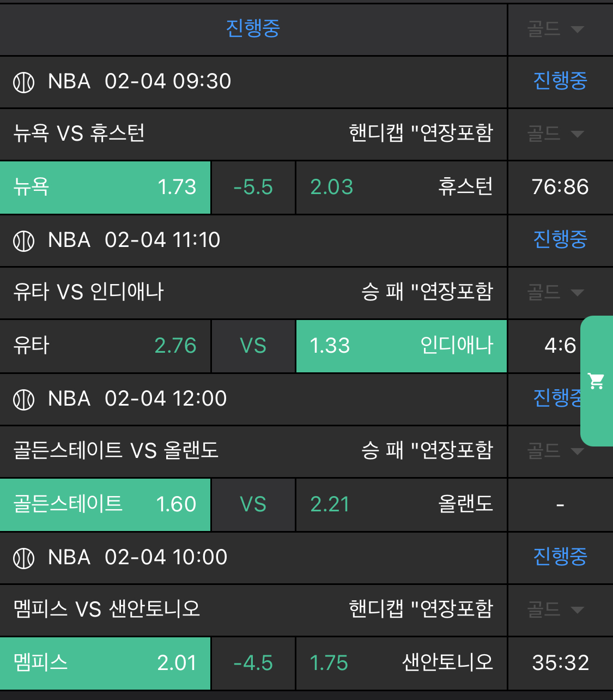Screen dimensions: 613x700
Task: Click the 76:86 live score
Action: tap(560, 187)
